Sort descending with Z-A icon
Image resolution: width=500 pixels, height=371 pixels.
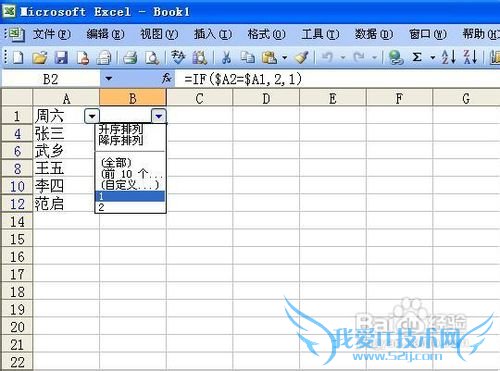(x=470, y=57)
